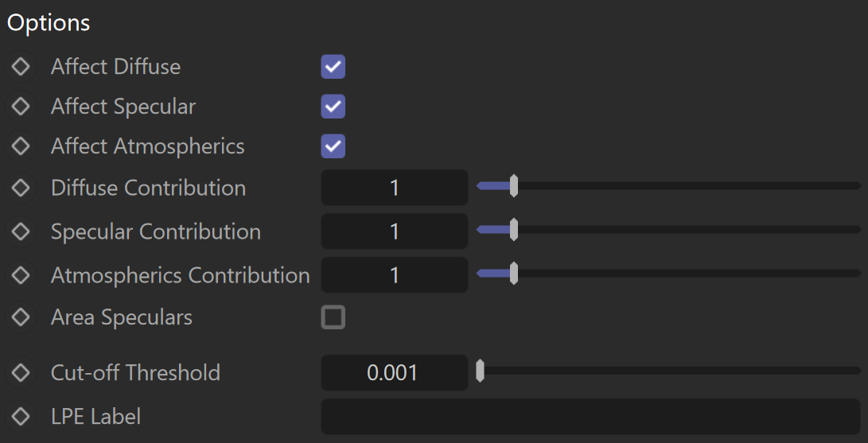Click keyframe diamond beside Specular Contribution
Screen dimensions: 868x443
pos(21,231)
